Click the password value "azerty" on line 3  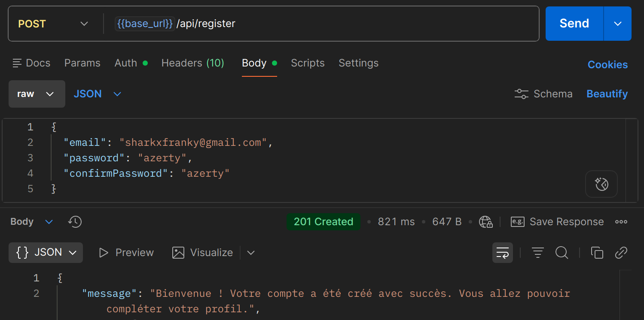pyautogui.click(x=162, y=158)
